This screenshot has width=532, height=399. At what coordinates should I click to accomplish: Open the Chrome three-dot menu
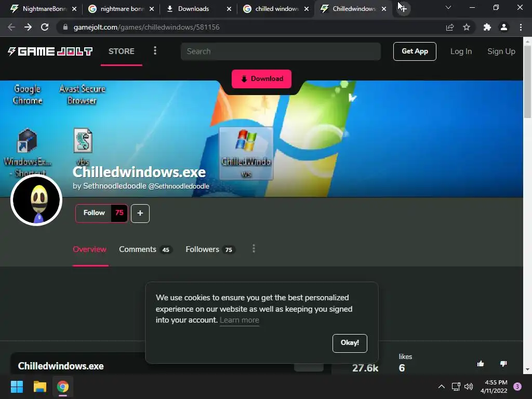(521, 27)
